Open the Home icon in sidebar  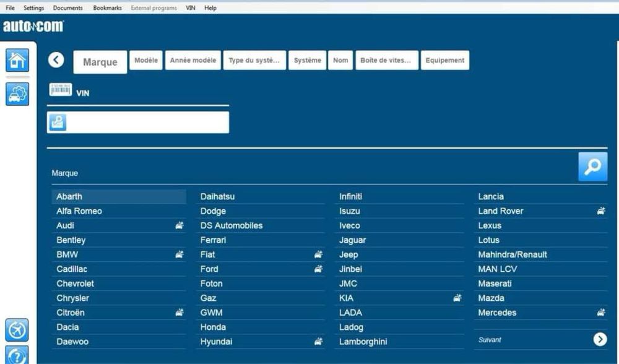click(x=17, y=60)
